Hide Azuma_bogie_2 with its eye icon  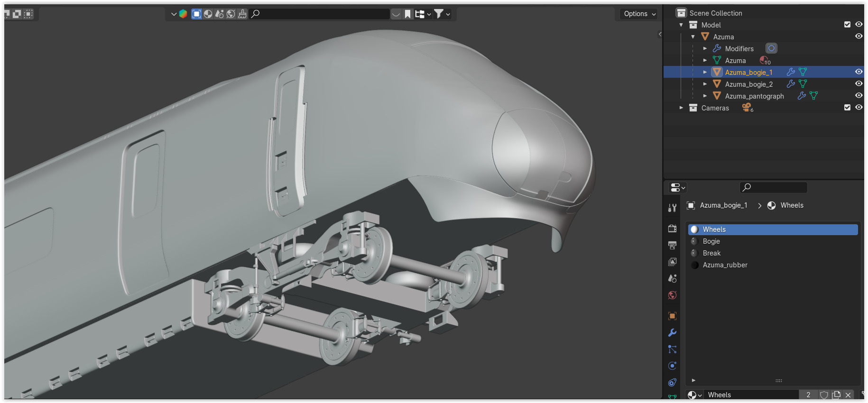click(x=859, y=84)
